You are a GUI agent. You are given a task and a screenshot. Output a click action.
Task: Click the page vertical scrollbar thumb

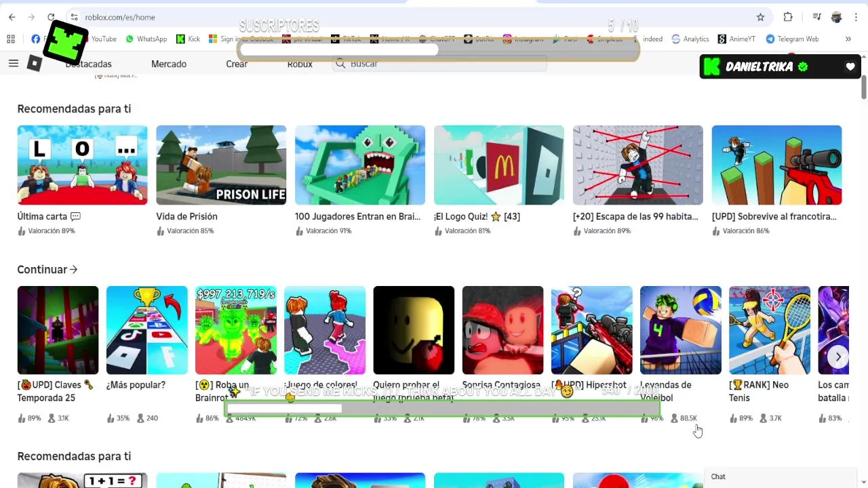coord(864,88)
